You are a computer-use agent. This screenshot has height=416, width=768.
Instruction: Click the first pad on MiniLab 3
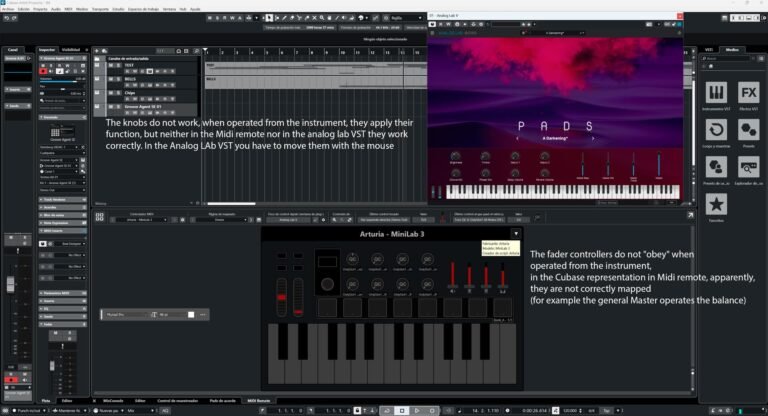327,308
